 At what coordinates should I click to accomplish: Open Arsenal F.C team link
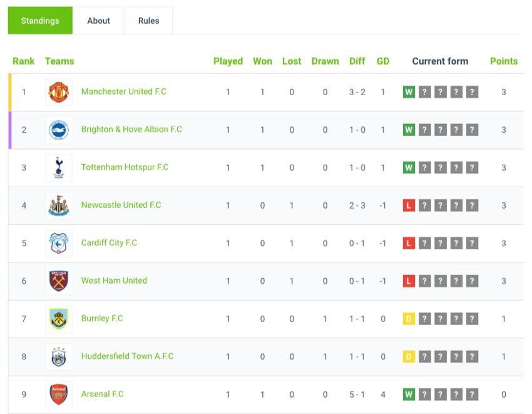click(x=102, y=394)
